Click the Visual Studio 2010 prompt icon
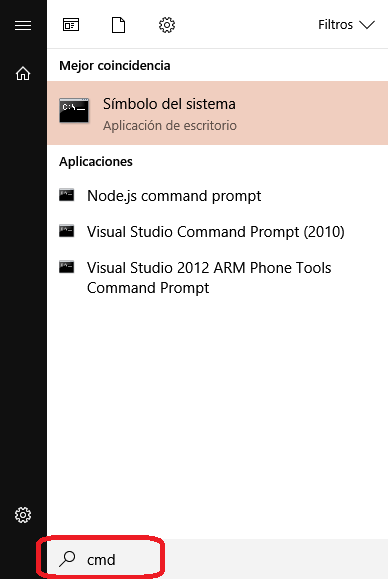Screen dimensions: 388x579 [66, 231]
